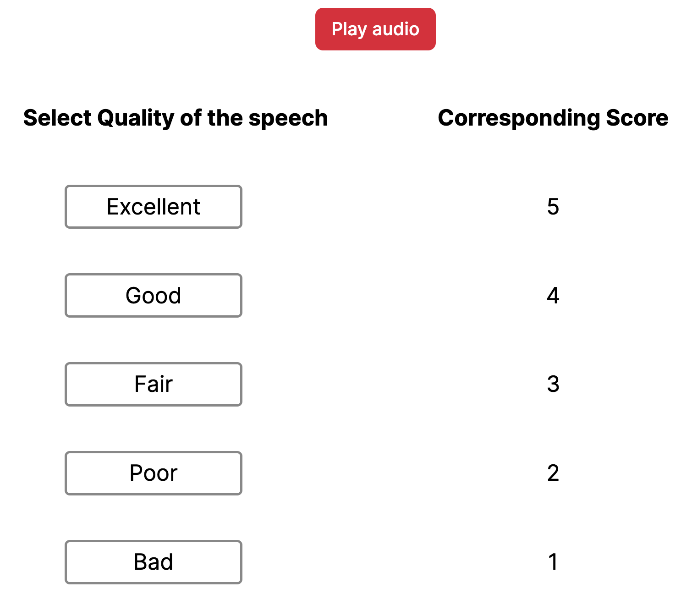
Task: Click the red Play audio button
Action: 375,29
